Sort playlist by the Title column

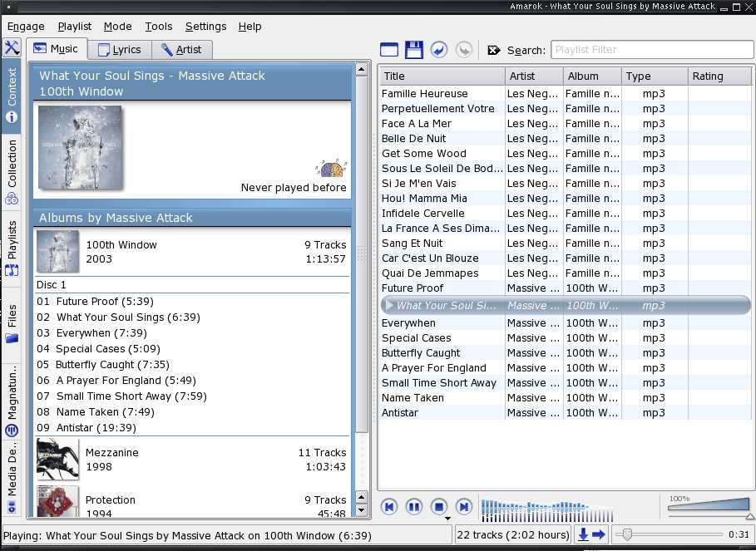point(442,76)
